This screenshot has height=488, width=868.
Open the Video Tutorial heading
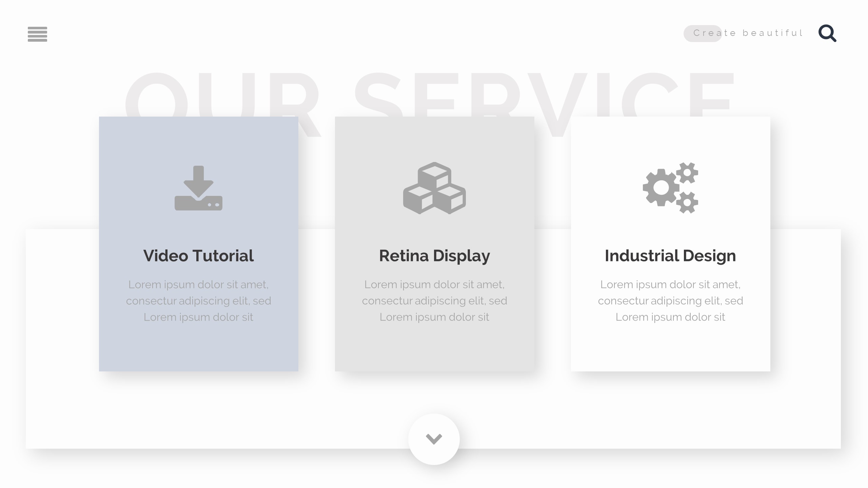(x=198, y=256)
